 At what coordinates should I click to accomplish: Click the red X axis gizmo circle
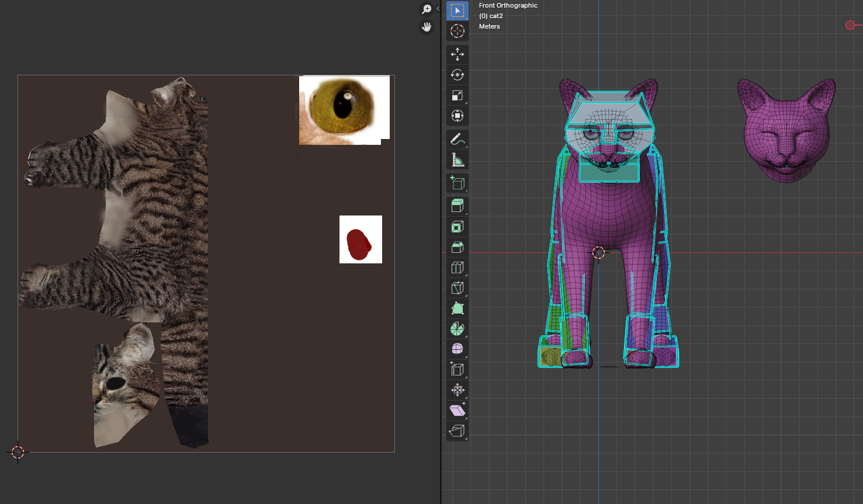850,25
